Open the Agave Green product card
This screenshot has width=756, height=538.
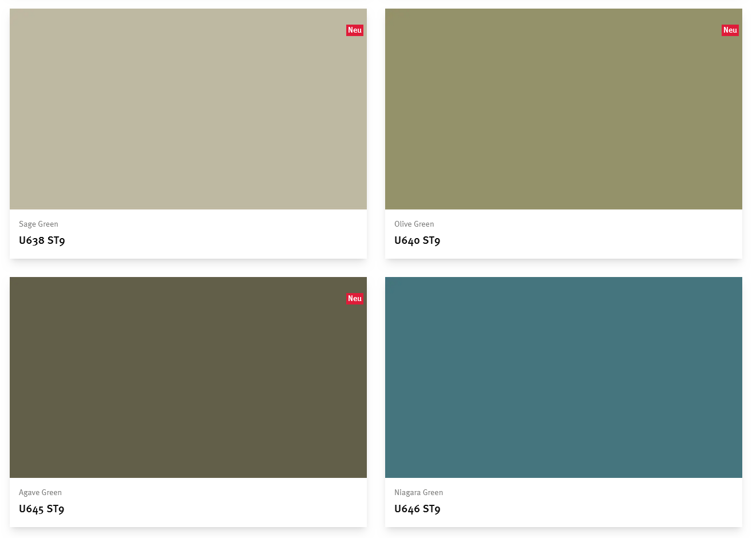click(x=188, y=401)
